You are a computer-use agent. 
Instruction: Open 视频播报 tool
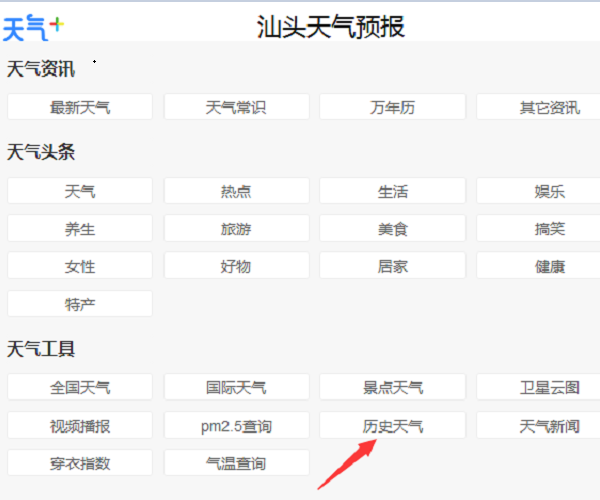(80, 425)
